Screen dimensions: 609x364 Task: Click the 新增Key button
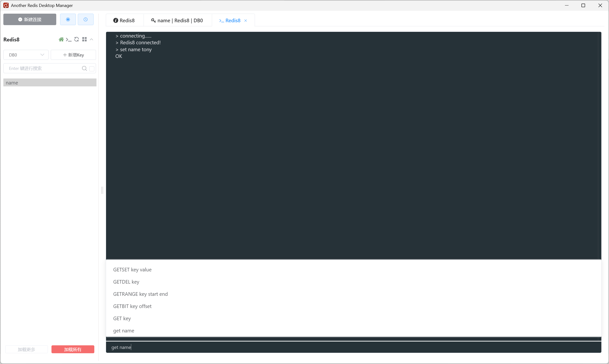click(x=73, y=55)
